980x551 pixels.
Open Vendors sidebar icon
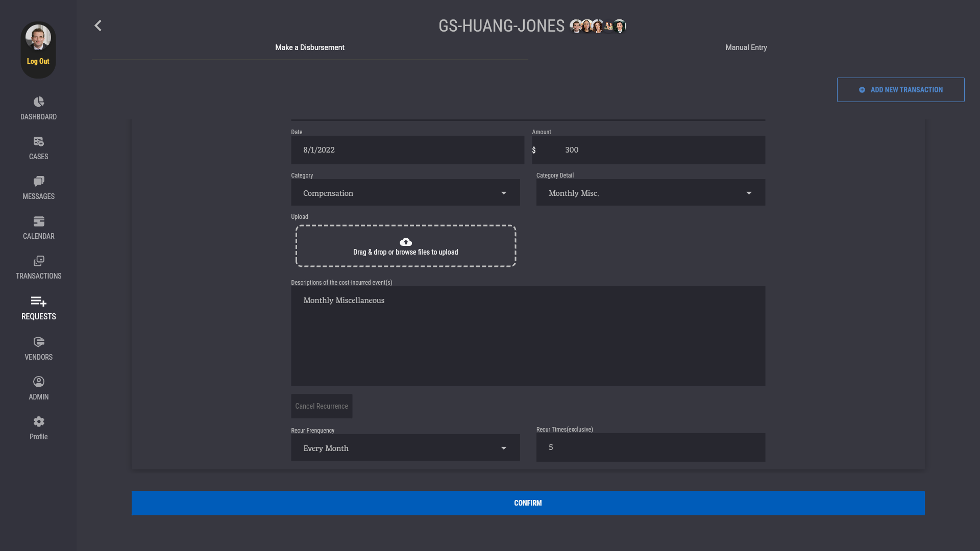point(39,342)
